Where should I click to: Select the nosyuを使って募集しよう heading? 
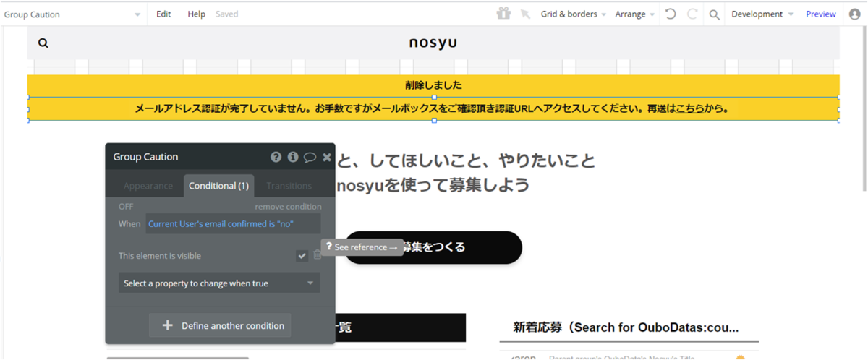coord(433,185)
